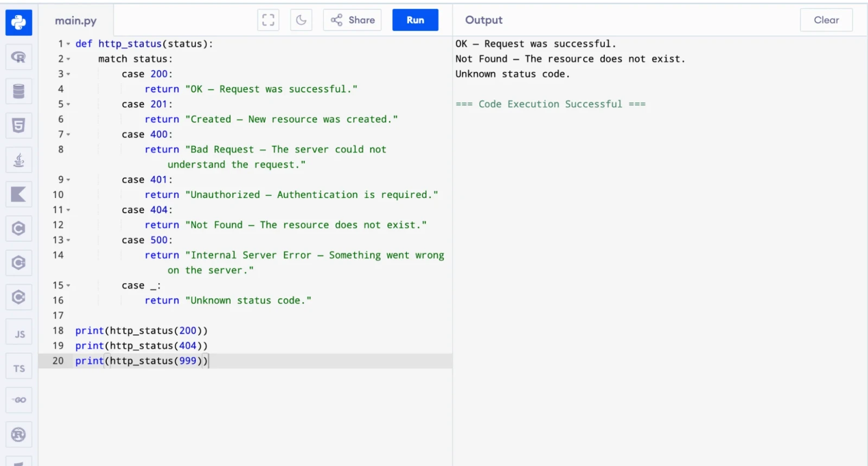Place cursor in print(http_status(404)) line
Viewport: 868px width, 466px height.
point(141,346)
